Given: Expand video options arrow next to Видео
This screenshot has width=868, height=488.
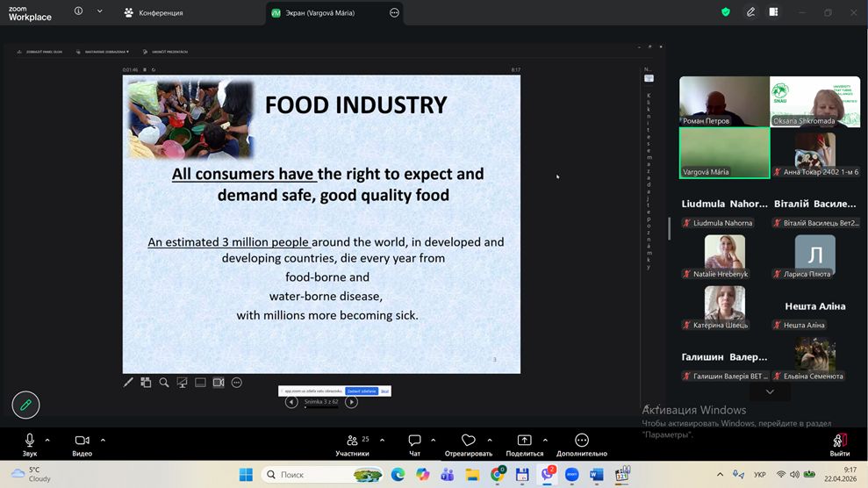Looking at the screenshot, I should [103, 440].
